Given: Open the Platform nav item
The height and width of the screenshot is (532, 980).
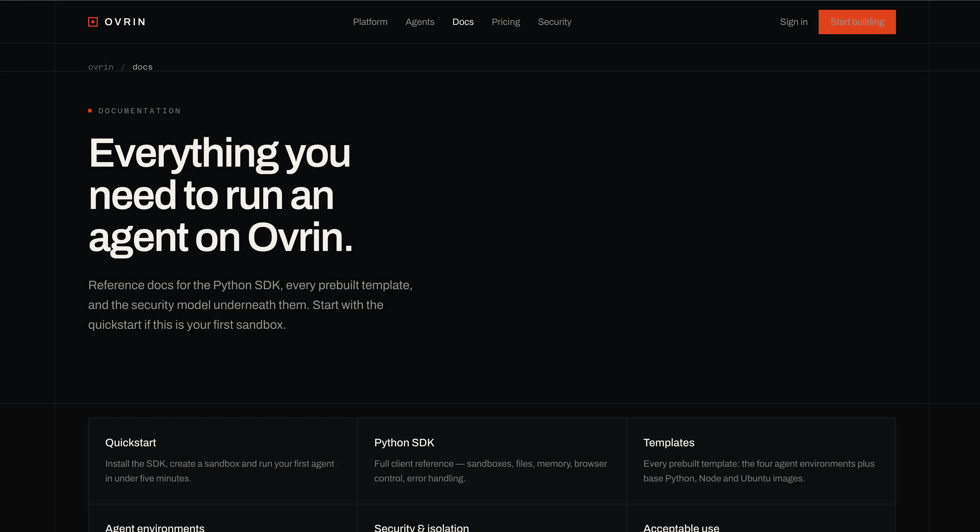Looking at the screenshot, I should (370, 22).
